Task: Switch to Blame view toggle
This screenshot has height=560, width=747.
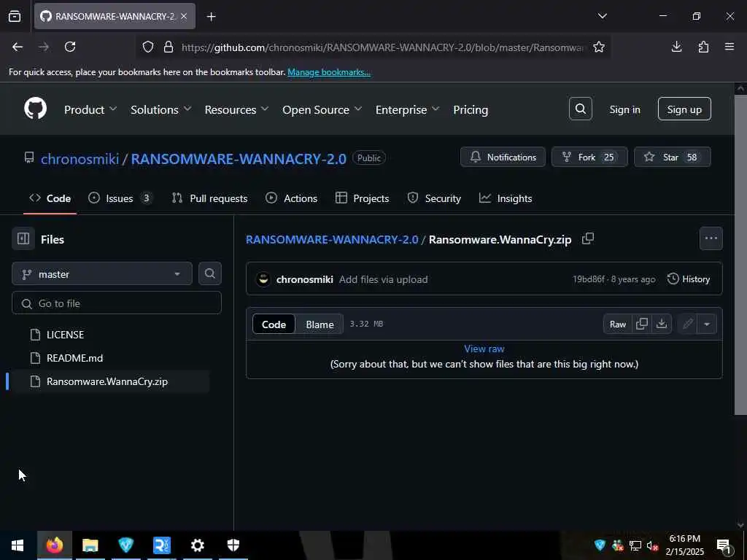Action: [x=320, y=324]
